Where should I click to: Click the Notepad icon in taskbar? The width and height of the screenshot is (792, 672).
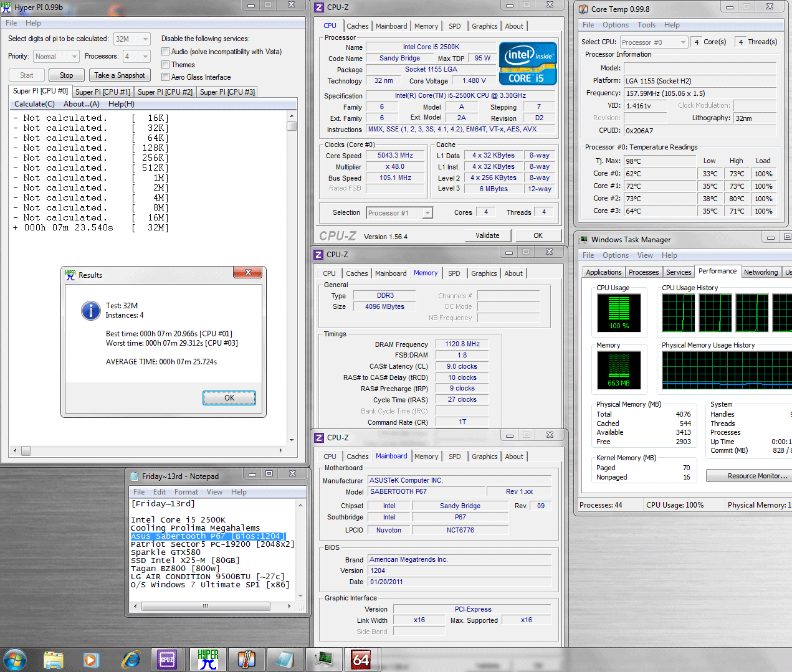coord(285,660)
